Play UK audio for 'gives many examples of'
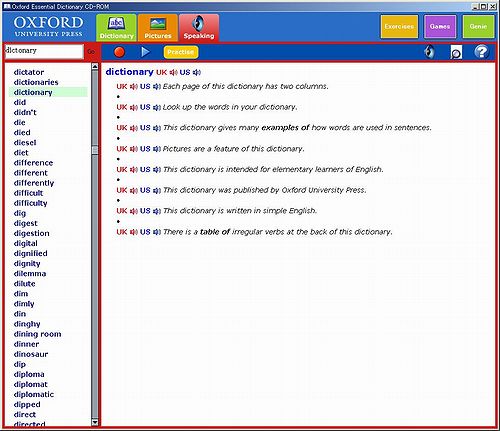 [x=134, y=128]
